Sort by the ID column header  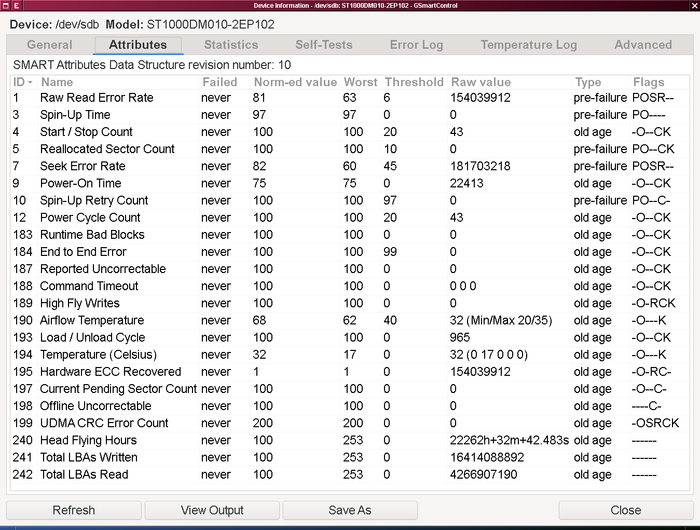coord(22,82)
